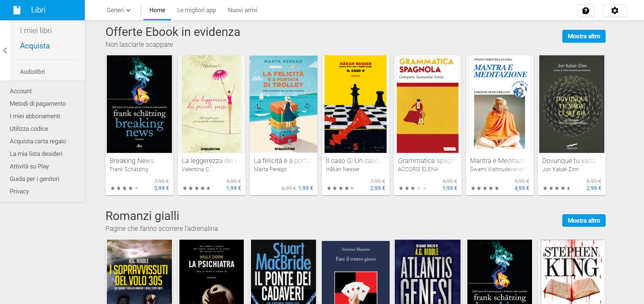Image resolution: width=644 pixels, height=304 pixels.
Task: Switch to Le migliori app tab
Action: coord(196,10)
